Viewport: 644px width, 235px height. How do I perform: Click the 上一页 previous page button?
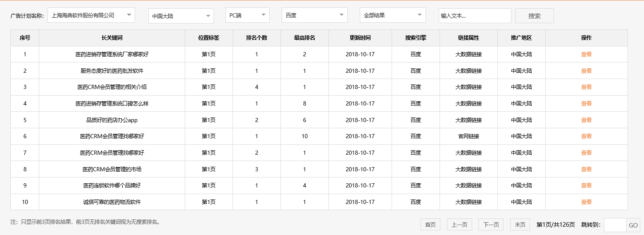pos(459,225)
